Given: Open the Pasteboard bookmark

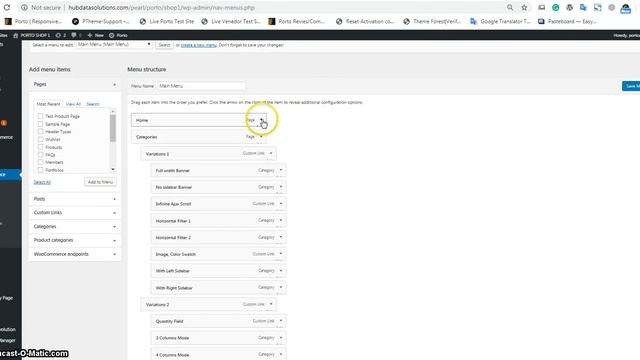Looking at the screenshot, I should click(567, 21).
